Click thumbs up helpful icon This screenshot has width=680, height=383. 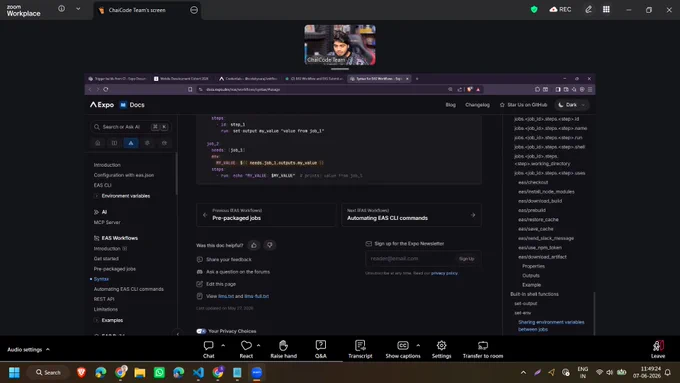click(254, 245)
